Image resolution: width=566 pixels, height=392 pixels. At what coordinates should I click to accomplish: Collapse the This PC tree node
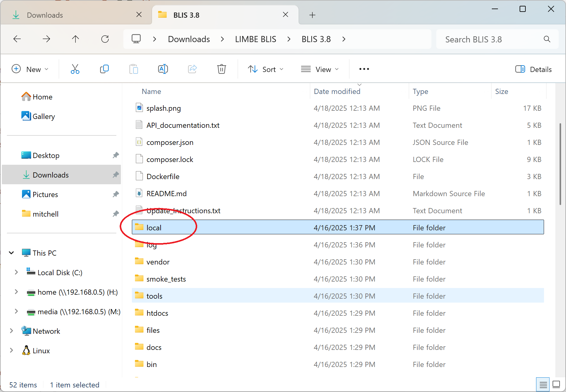12,253
